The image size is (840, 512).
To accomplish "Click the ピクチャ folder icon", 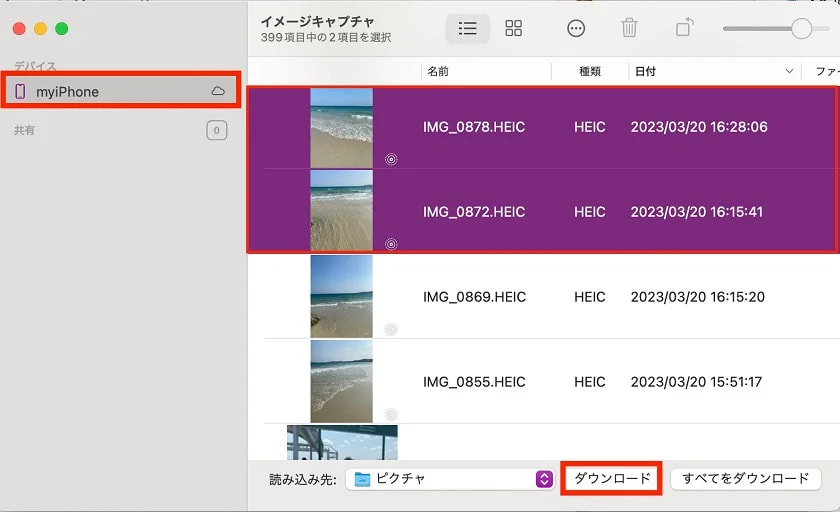I will pos(363,479).
